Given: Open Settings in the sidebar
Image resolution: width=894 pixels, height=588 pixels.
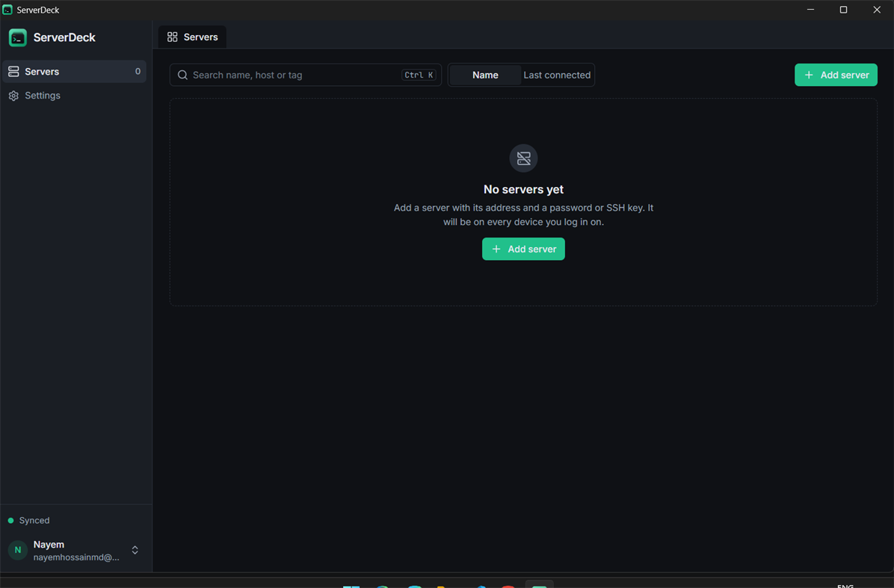Looking at the screenshot, I should tap(74, 95).
